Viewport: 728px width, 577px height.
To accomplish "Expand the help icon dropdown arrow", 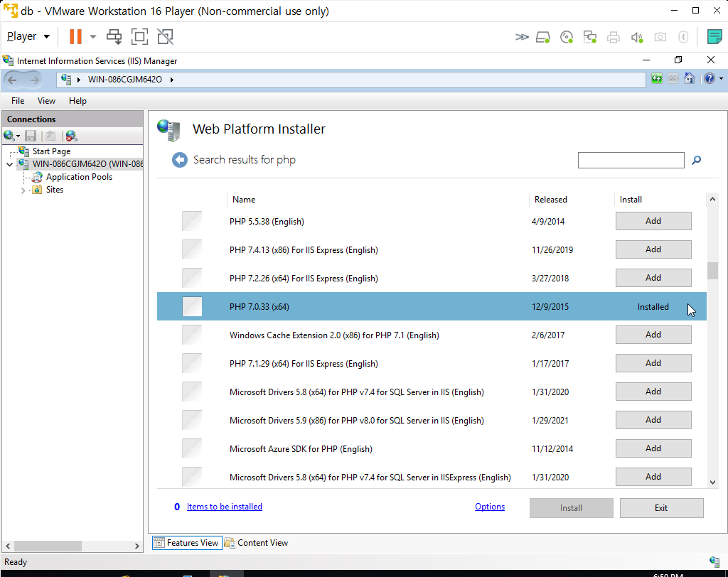I will (721, 79).
